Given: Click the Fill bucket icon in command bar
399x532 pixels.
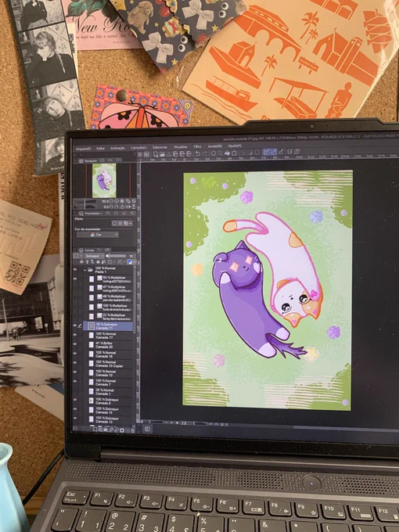Looking at the screenshot, I should [x=228, y=153].
